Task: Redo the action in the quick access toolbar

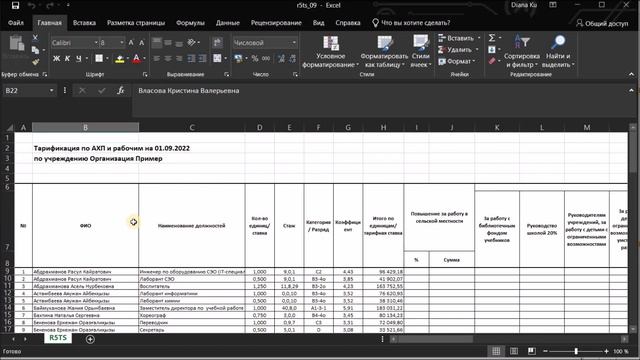Action: pyautogui.click(x=49, y=5)
